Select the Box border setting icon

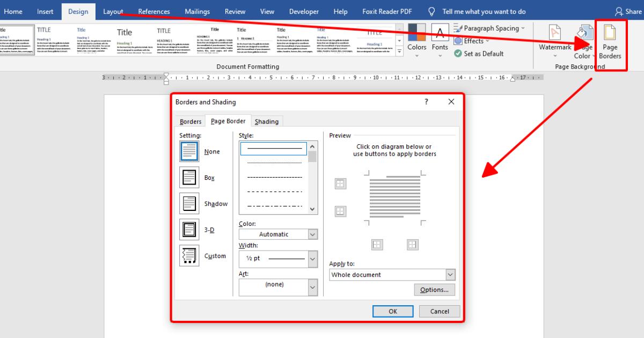pos(189,178)
